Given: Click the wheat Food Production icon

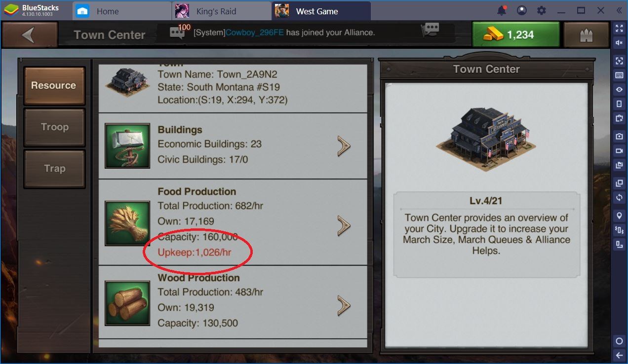Looking at the screenshot, I should 127,223.
